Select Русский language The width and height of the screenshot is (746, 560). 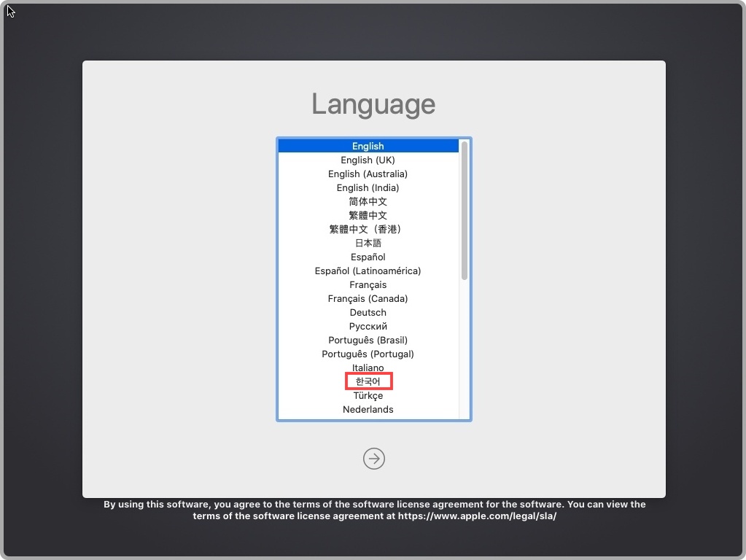(x=368, y=327)
